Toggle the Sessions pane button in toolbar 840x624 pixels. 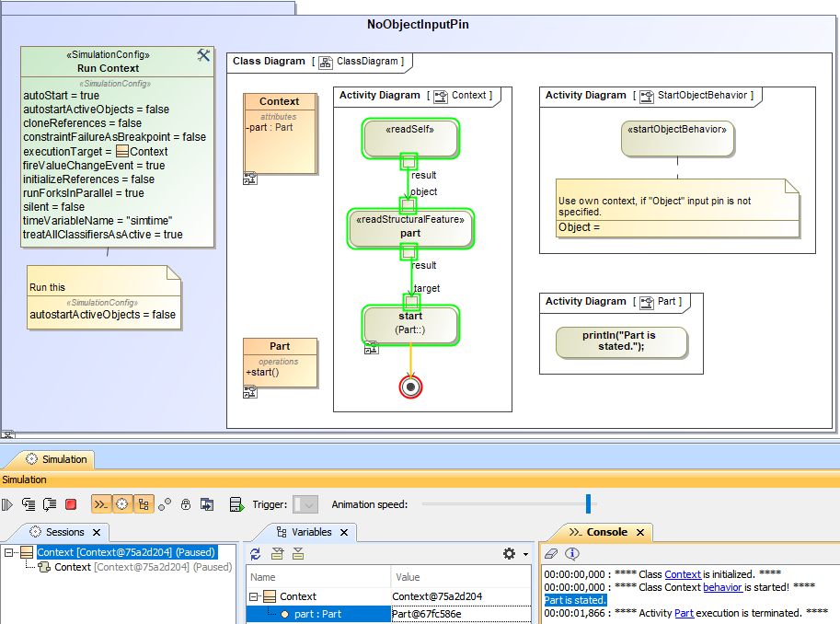121,504
